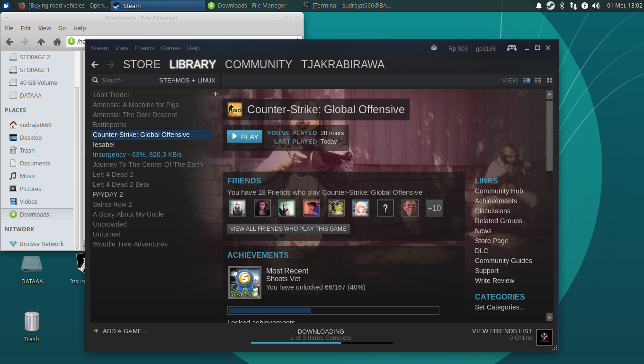
Task: Open Steam Big Picture mode controller icon
Action: coord(512,48)
